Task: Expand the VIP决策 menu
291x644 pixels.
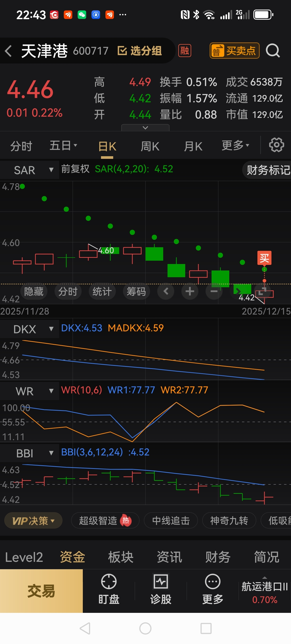Action: point(33,521)
